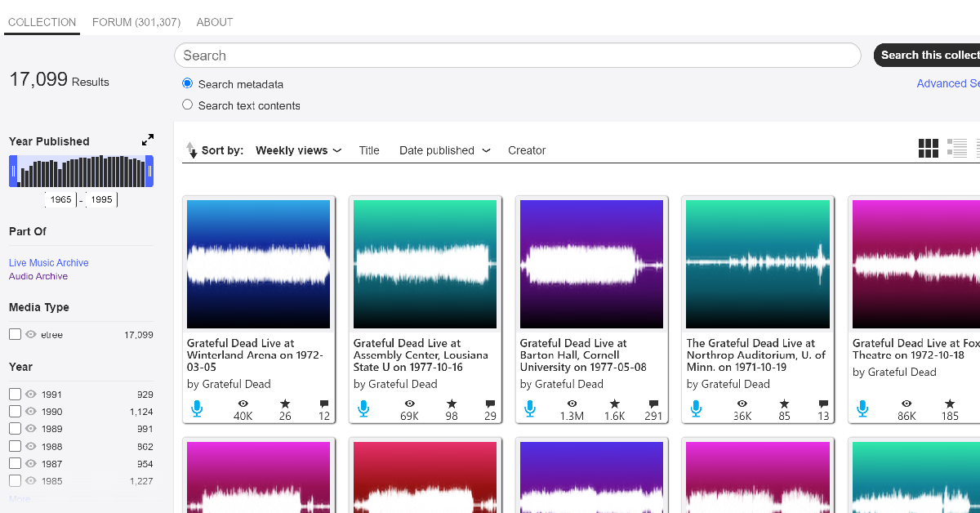
Task: Open the FORUM tab
Action: pyautogui.click(x=136, y=22)
